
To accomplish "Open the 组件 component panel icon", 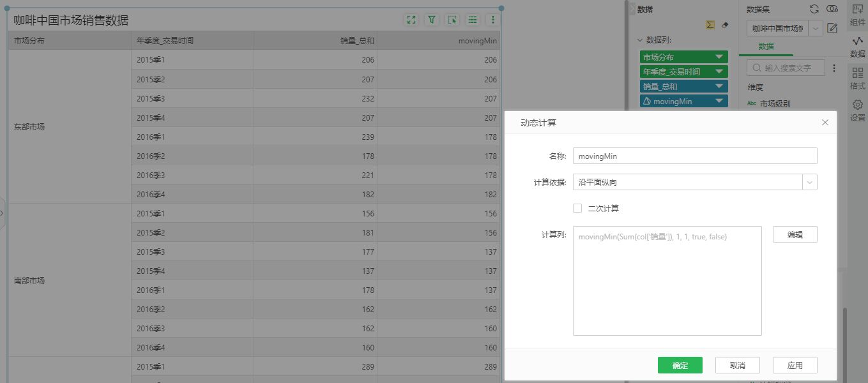I will click(x=857, y=15).
